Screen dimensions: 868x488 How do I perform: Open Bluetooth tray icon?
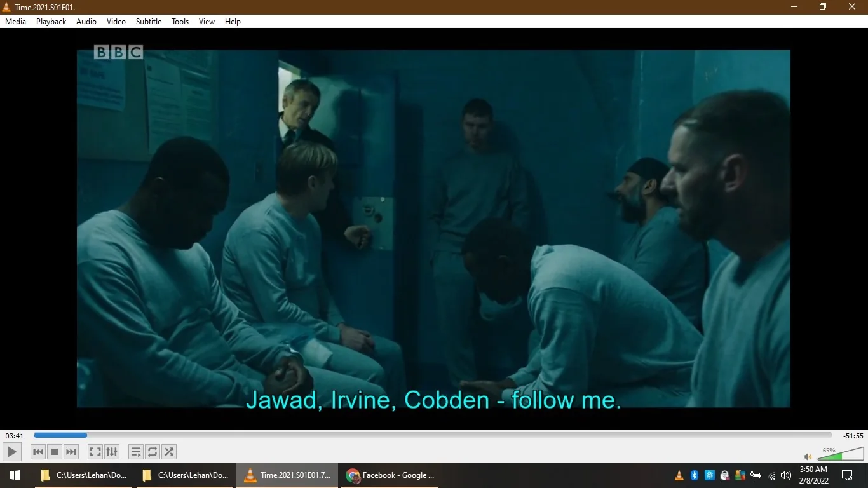click(695, 475)
